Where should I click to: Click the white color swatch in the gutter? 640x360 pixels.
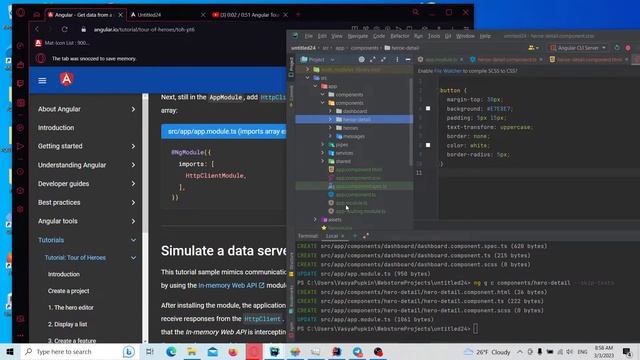pos(428,145)
